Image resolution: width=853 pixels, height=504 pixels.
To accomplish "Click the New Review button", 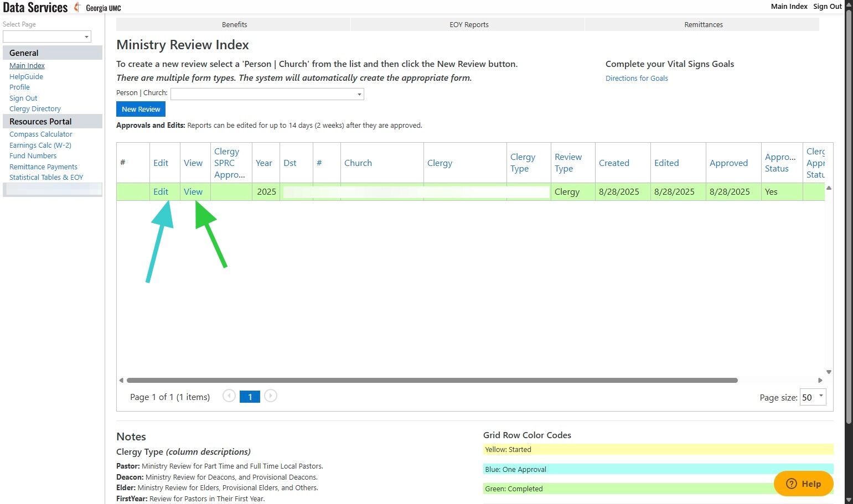I will point(141,109).
